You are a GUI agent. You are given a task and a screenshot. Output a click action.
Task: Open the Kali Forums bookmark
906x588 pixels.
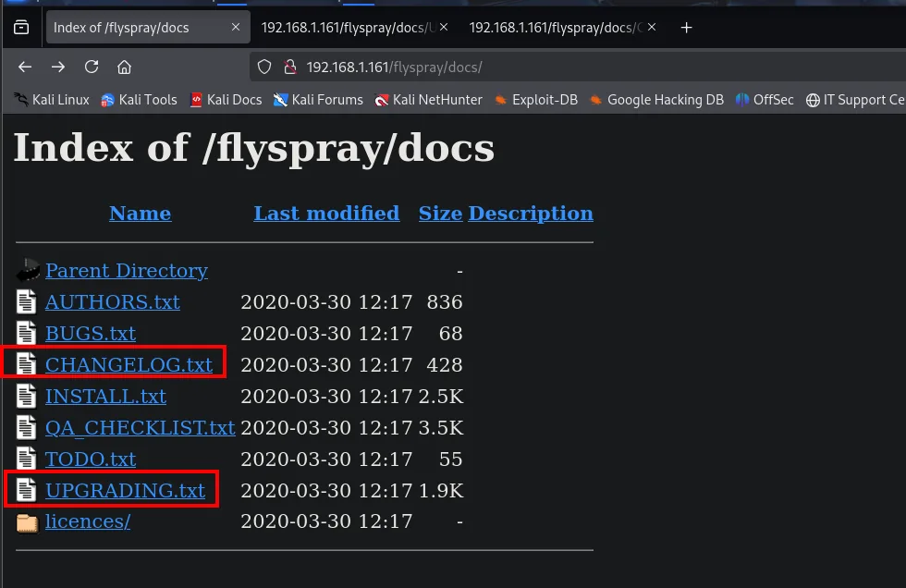point(318,100)
